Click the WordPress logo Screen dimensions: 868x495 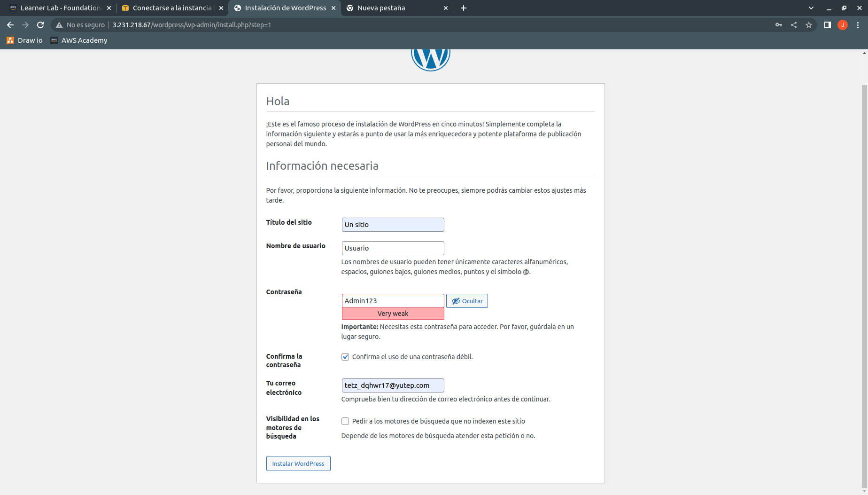coord(431,60)
